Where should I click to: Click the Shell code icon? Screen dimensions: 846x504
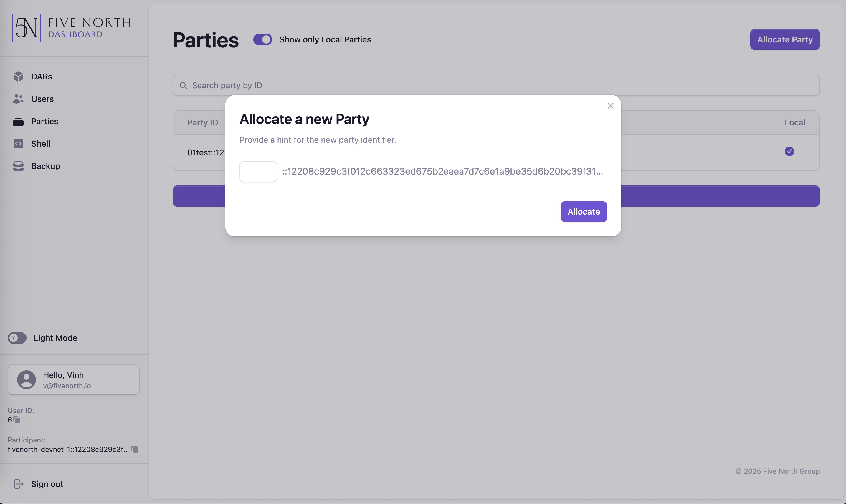pos(18,144)
